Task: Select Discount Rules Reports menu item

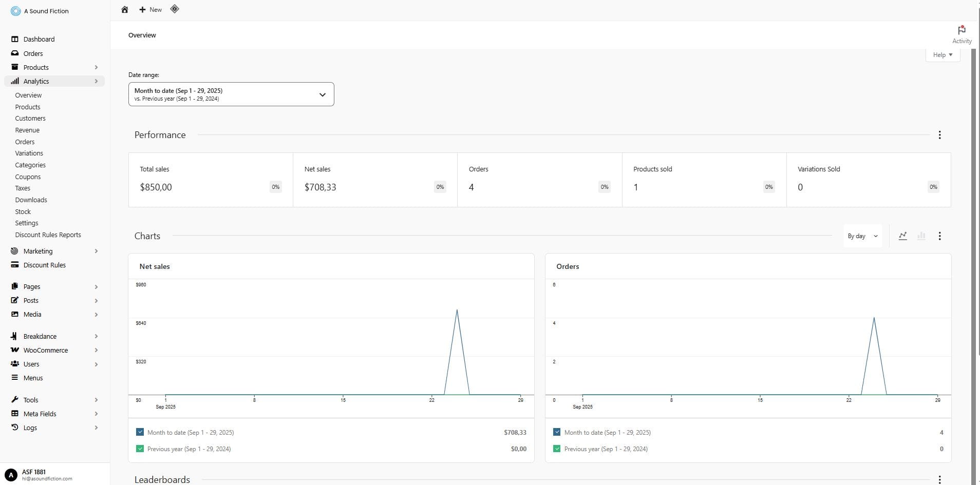Action: [x=48, y=235]
